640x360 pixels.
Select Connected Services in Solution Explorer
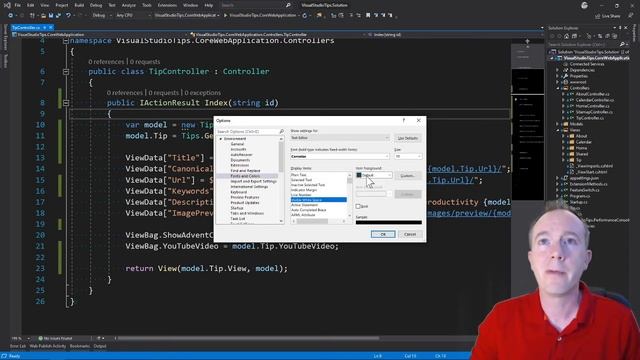(x=587, y=64)
